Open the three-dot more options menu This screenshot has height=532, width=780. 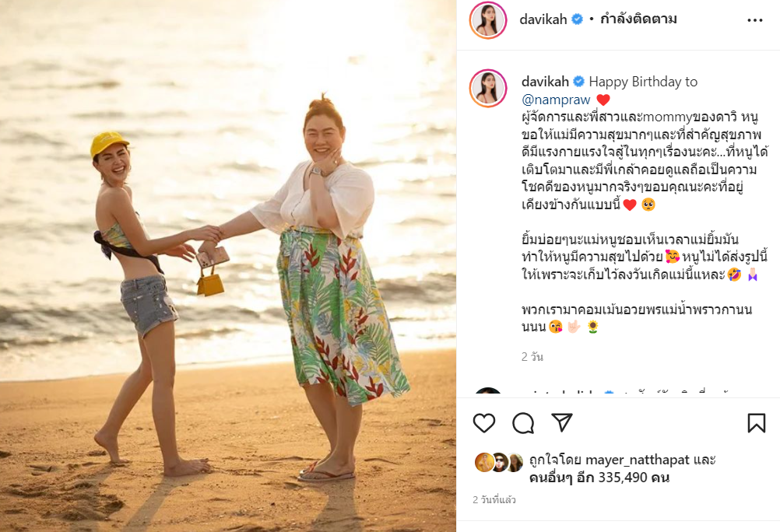(x=754, y=20)
